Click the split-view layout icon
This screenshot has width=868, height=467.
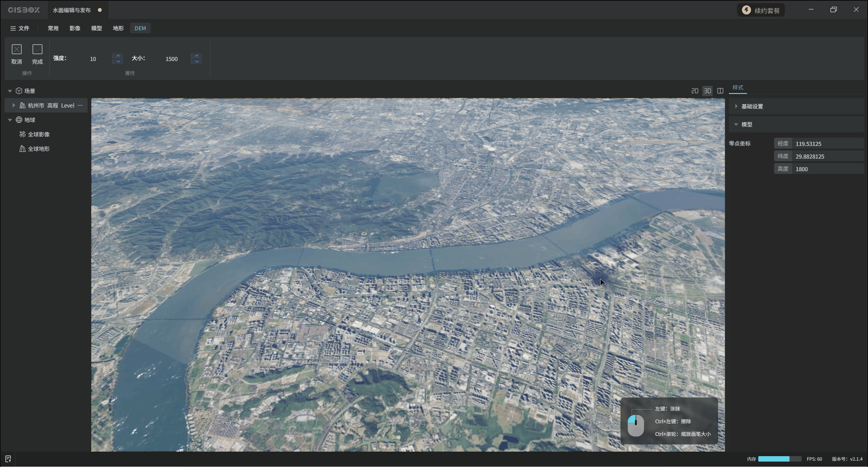point(720,91)
